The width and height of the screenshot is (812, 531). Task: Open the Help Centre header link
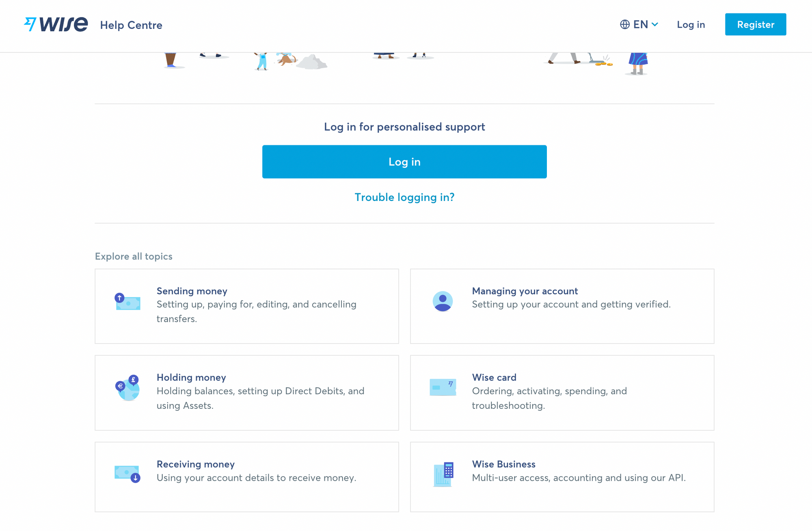pyautogui.click(x=131, y=25)
